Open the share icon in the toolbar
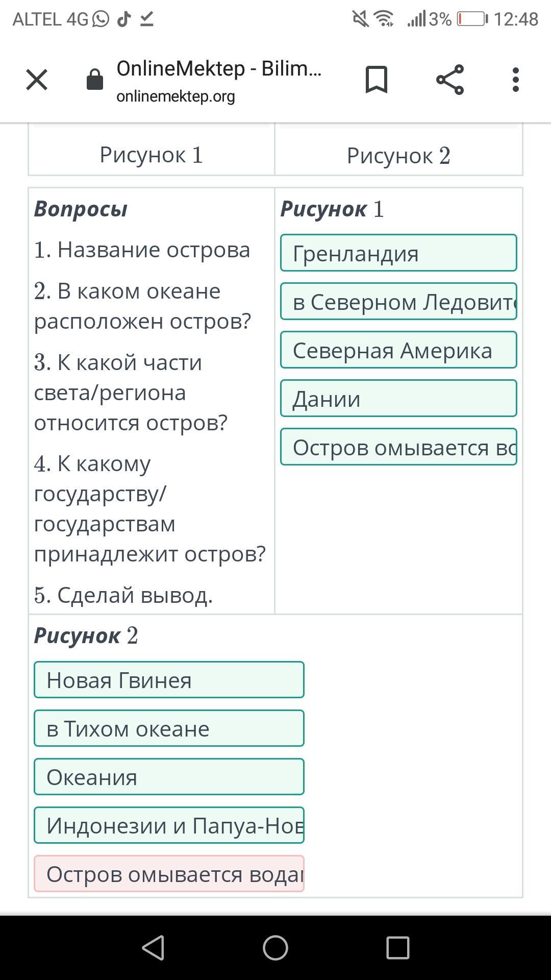 pos(450,80)
